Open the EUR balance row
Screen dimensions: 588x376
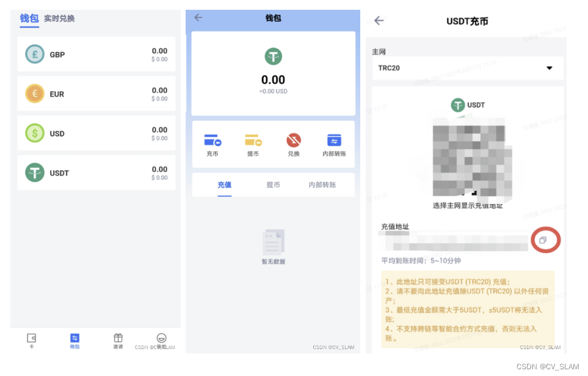[x=96, y=94]
